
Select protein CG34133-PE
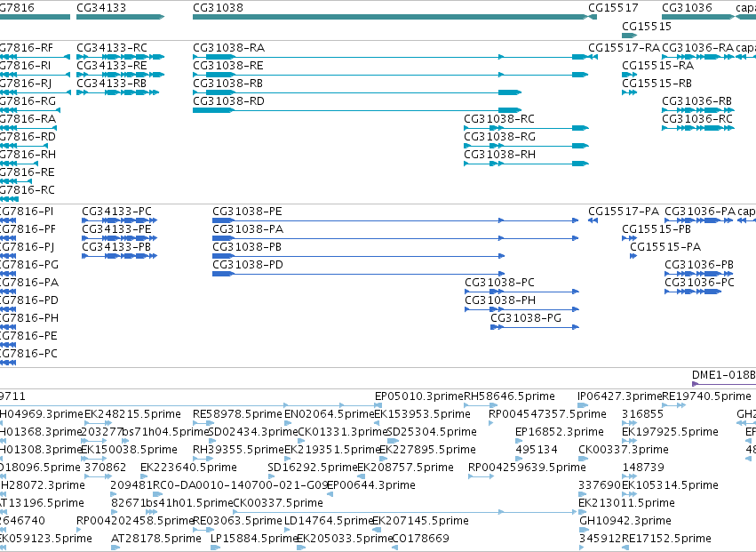pos(120,238)
